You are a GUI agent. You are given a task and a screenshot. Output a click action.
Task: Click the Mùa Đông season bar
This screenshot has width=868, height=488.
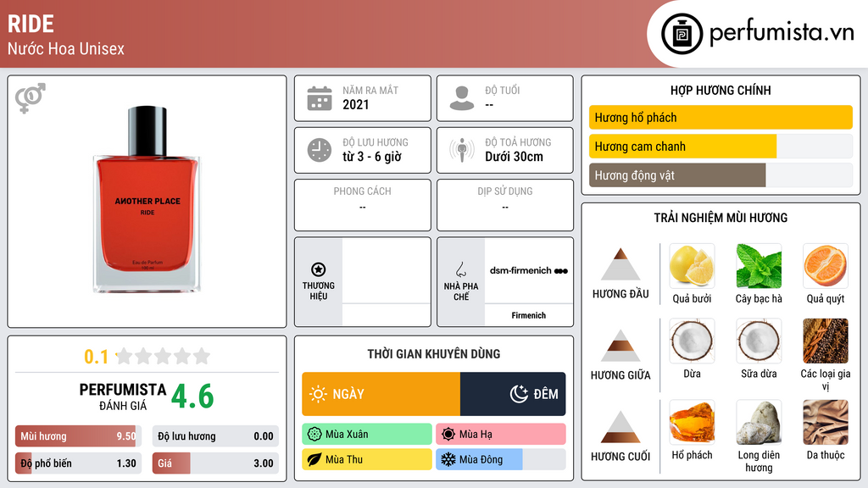pyautogui.click(x=501, y=459)
